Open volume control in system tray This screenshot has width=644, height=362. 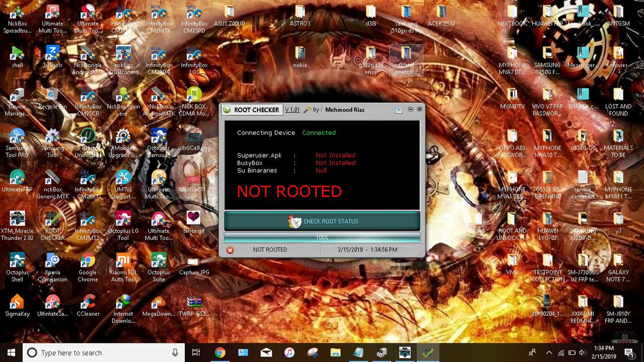(x=583, y=353)
